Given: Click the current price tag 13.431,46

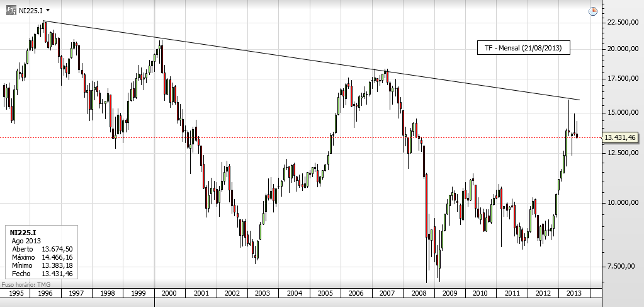Looking at the screenshot, I should pos(621,137).
